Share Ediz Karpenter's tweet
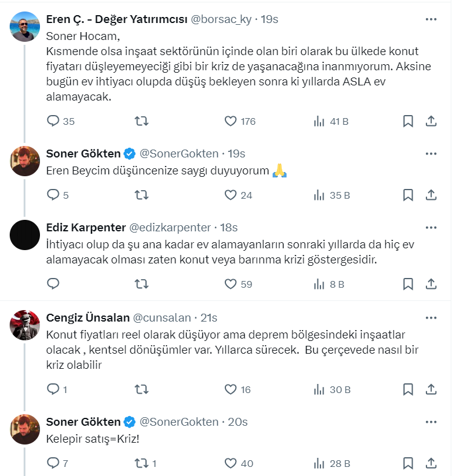 click(x=431, y=283)
